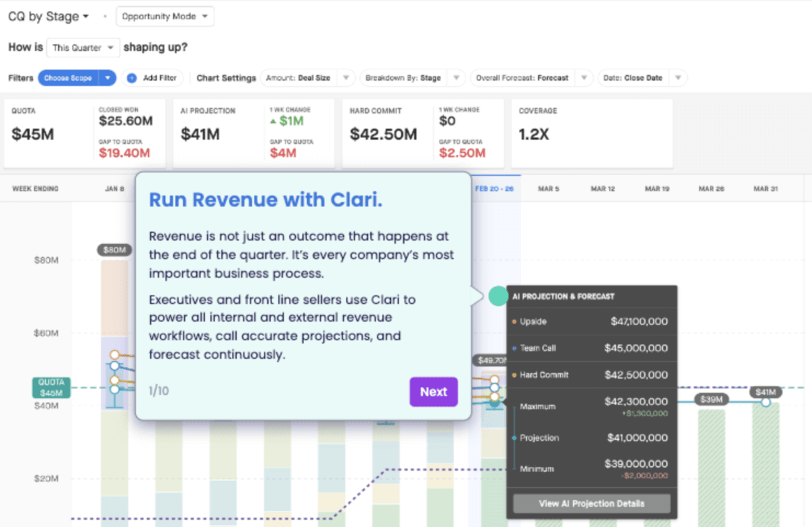Viewport: 812px width, 527px height.
Task: Click the $49.70M bar label
Action: pos(492,361)
